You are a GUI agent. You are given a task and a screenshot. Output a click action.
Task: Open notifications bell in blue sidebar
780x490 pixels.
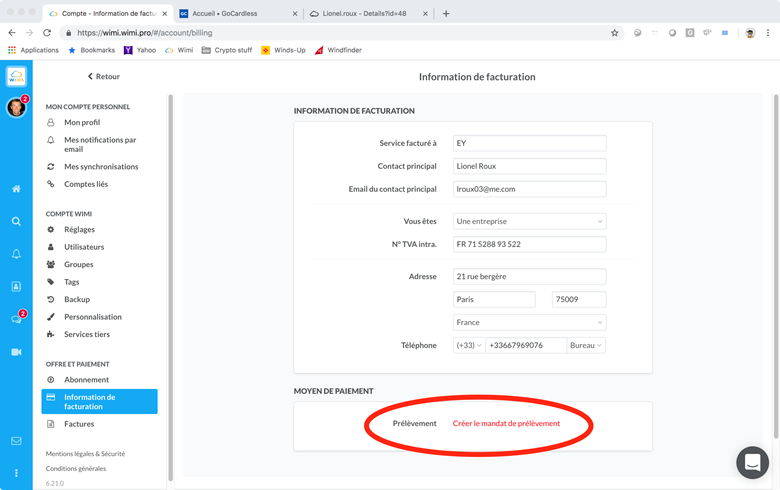pyautogui.click(x=16, y=254)
